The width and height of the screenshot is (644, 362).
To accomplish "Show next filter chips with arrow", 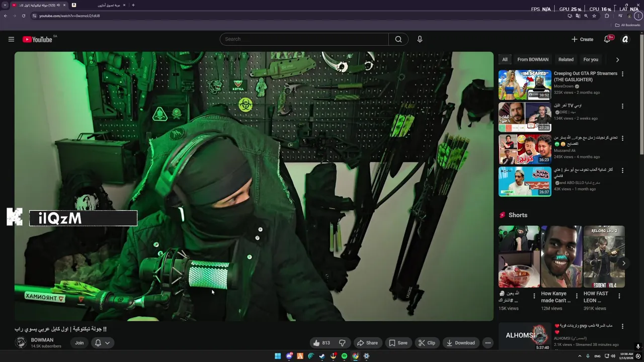I will click(617, 59).
